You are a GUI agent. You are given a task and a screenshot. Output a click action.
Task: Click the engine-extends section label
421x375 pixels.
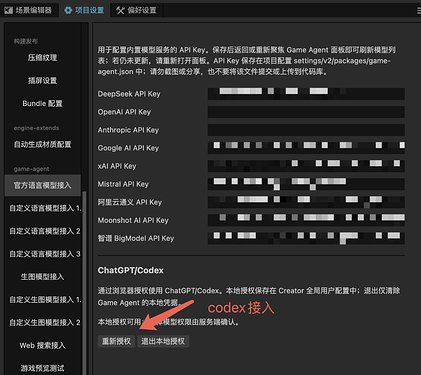pyautogui.click(x=36, y=128)
